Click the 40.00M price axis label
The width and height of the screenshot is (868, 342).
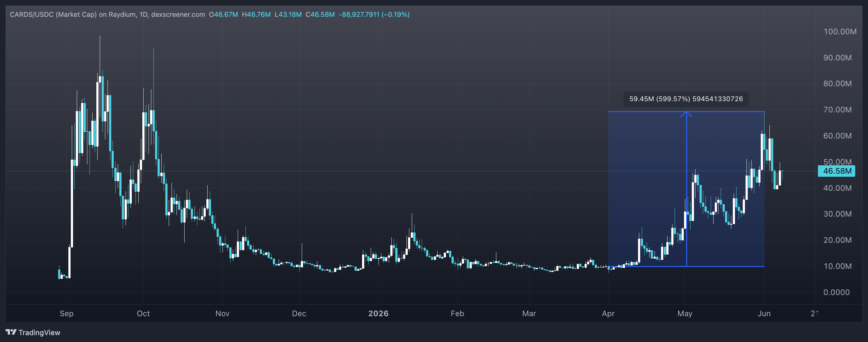tap(837, 188)
